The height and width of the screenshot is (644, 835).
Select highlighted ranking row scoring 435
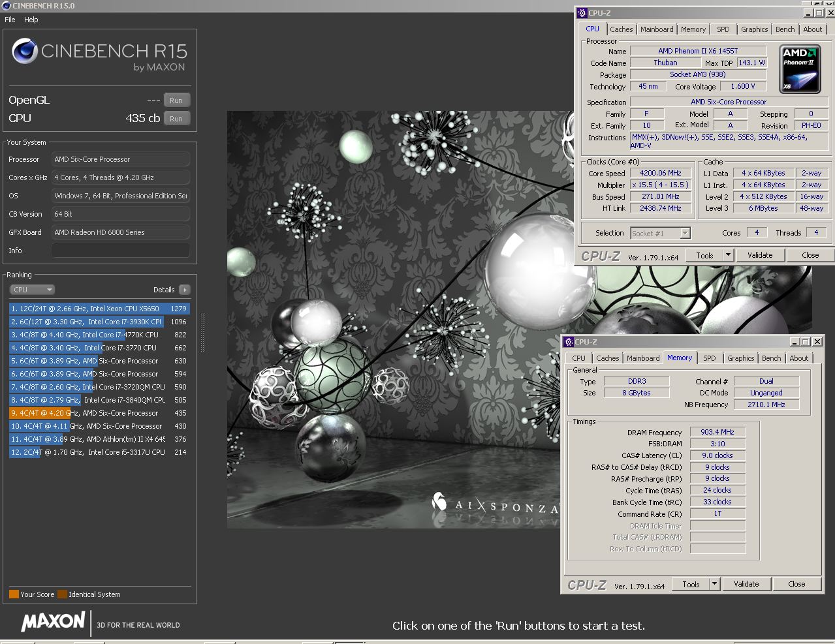(x=99, y=413)
